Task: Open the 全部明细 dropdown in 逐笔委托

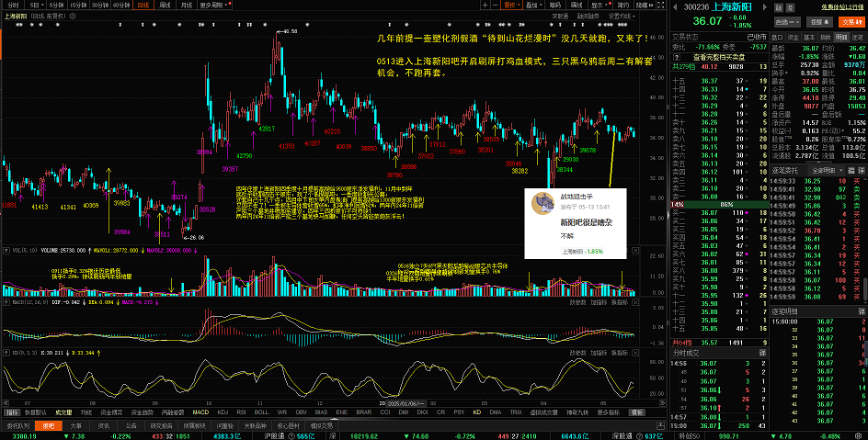Action: [825, 170]
